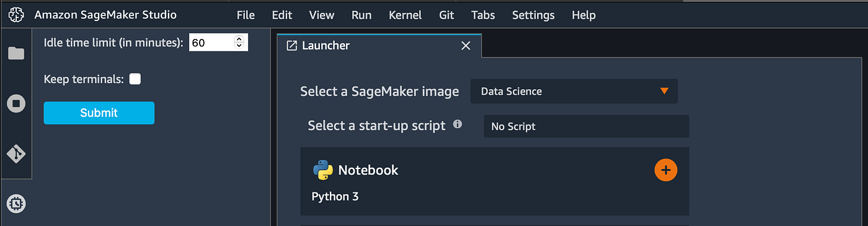Click the SageMaker Studio brain logo
Viewport: 868px width, 226px height.
pos(16,15)
